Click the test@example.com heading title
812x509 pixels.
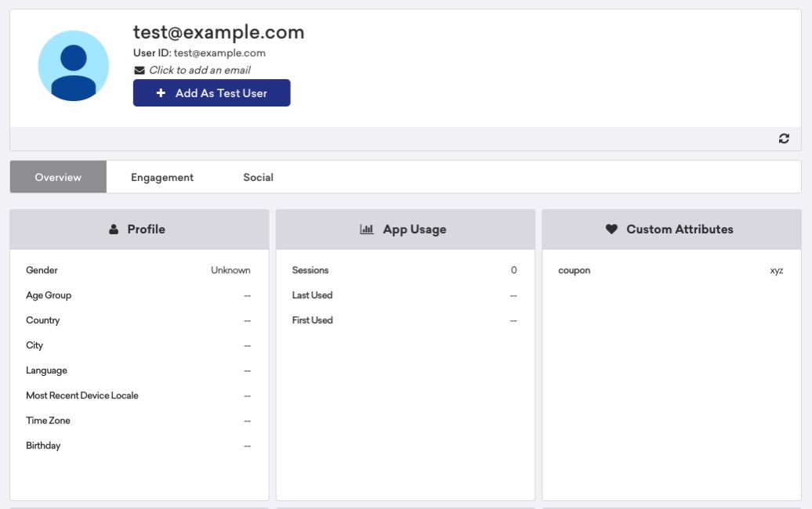pos(219,32)
